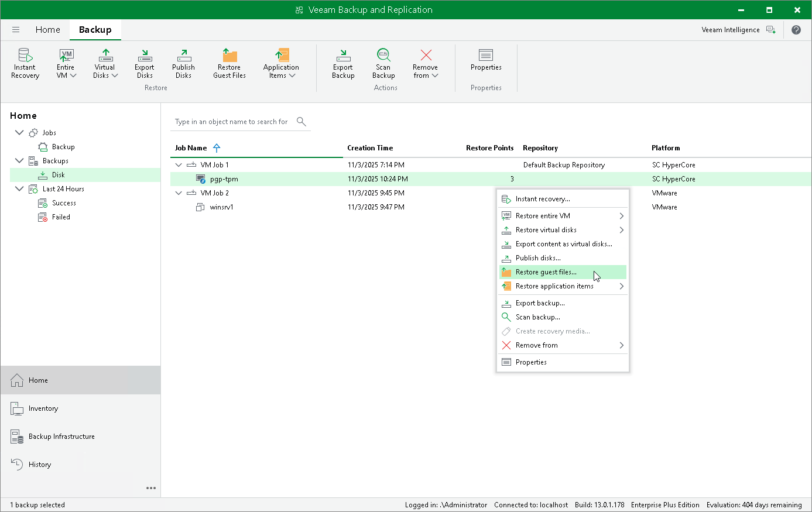812x512 pixels.
Task: Click the Backup Infrastructure view icon
Action: click(x=17, y=437)
